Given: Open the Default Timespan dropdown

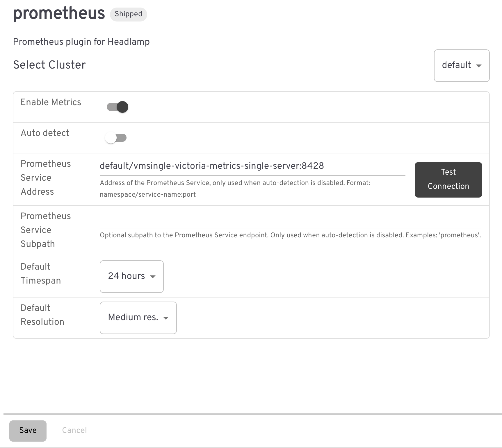Looking at the screenshot, I should tap(131, 276).
